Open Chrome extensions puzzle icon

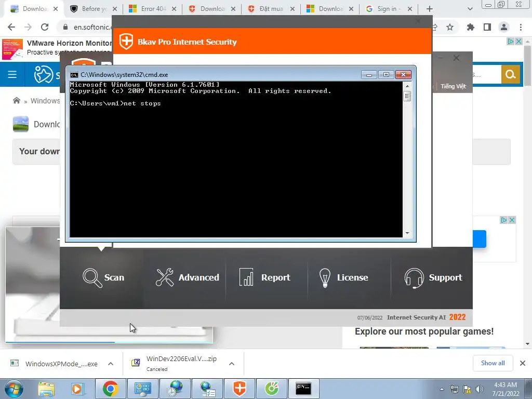[471, 27]
